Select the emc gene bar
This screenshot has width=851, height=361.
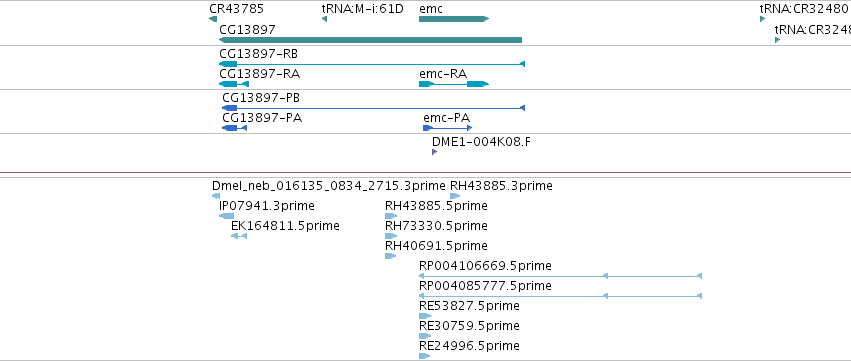454,19
